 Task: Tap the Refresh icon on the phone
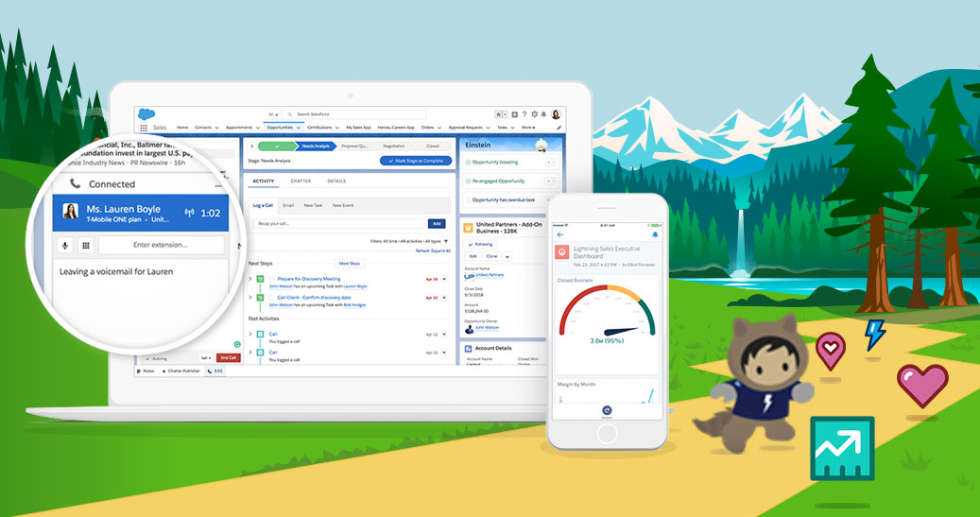(x=607, y=411)
